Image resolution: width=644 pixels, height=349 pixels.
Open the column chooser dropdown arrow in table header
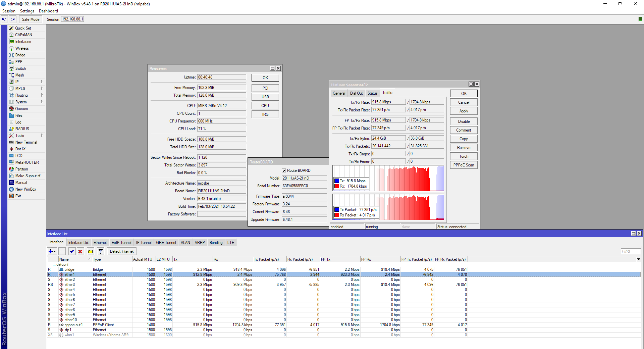(639, 259)
